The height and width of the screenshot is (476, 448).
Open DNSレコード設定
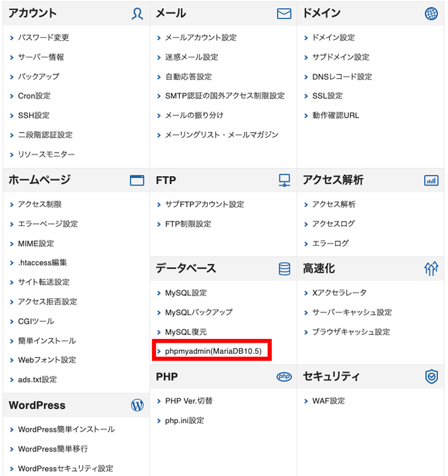click(342, 76)
